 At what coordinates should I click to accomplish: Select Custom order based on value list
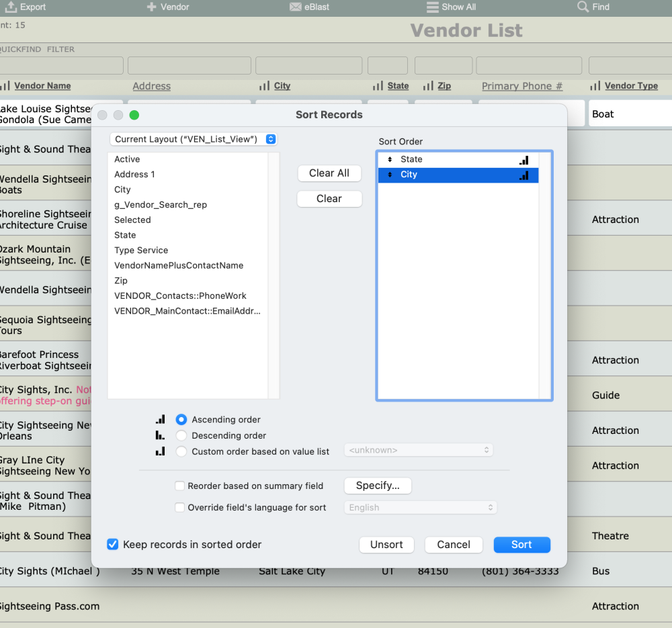point(181,451)
